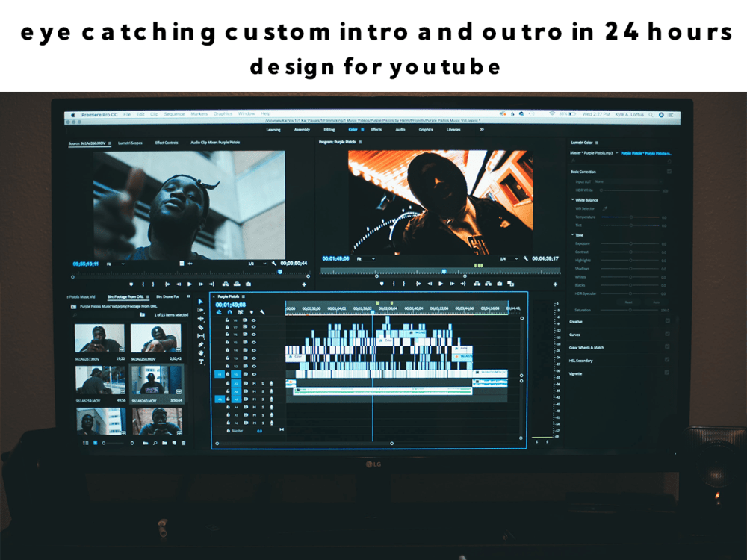
Task: Toggle the Vignette checkbox
Action: click(667, 373)
